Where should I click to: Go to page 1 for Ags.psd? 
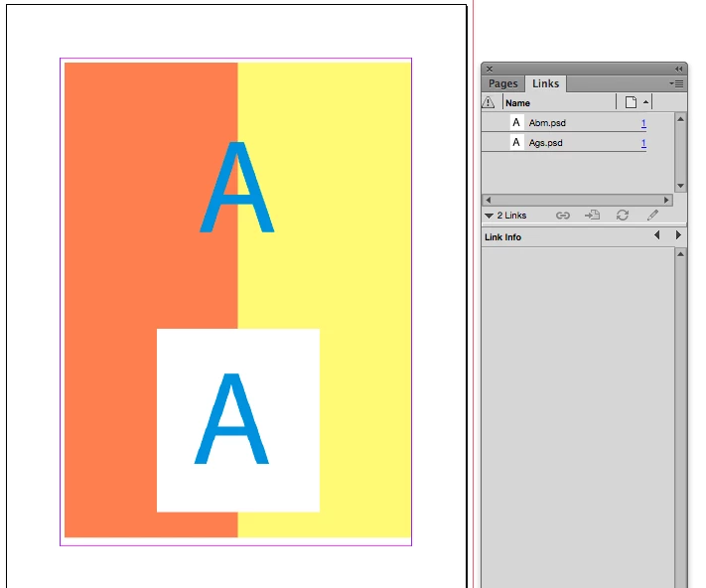(643, 143)
